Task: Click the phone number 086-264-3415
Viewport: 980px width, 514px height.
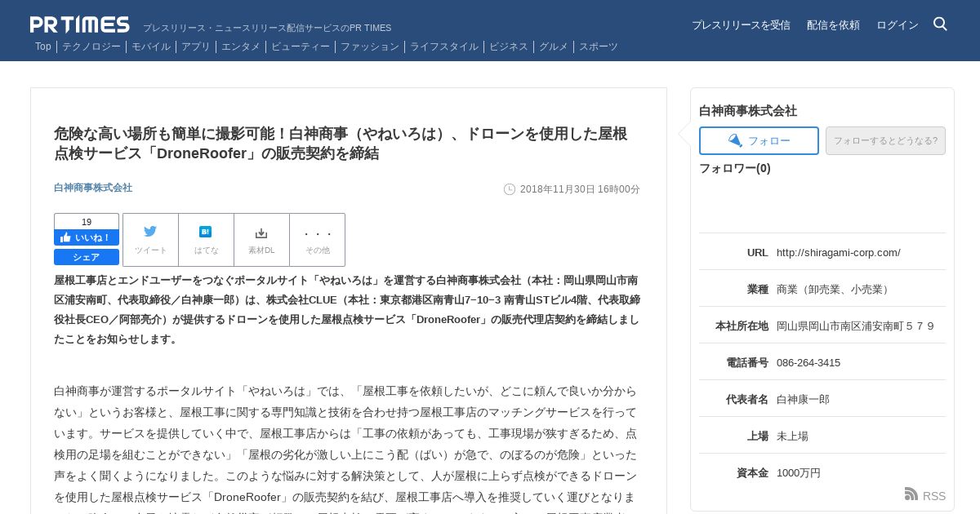Action: pos(808,362)
